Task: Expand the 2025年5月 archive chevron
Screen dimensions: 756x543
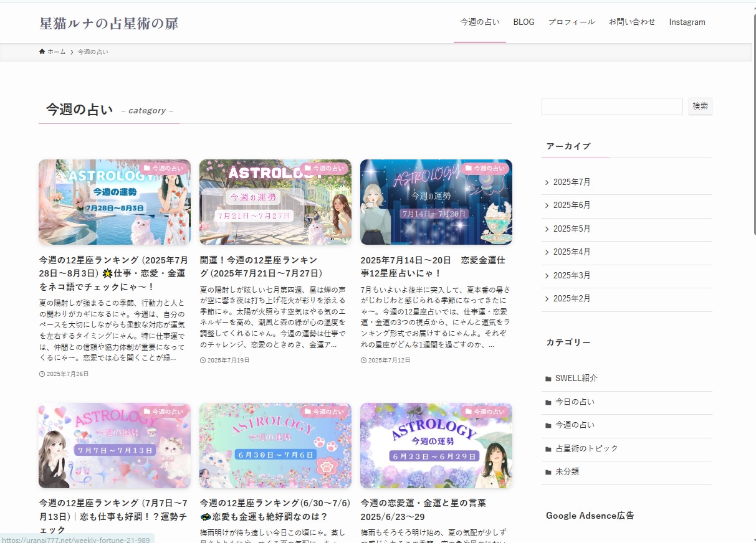Action: (547, 229)
